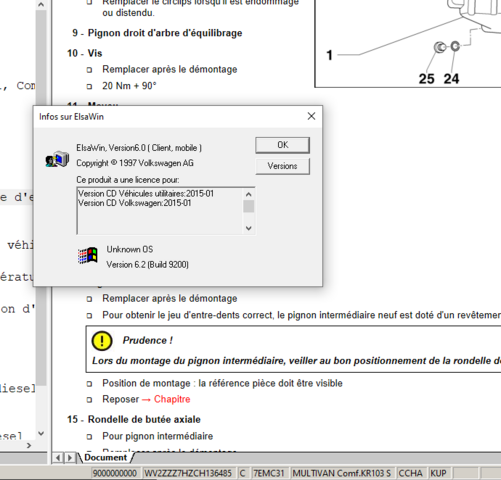
Task: Switch to the Document tab
Action: [106, 458]
